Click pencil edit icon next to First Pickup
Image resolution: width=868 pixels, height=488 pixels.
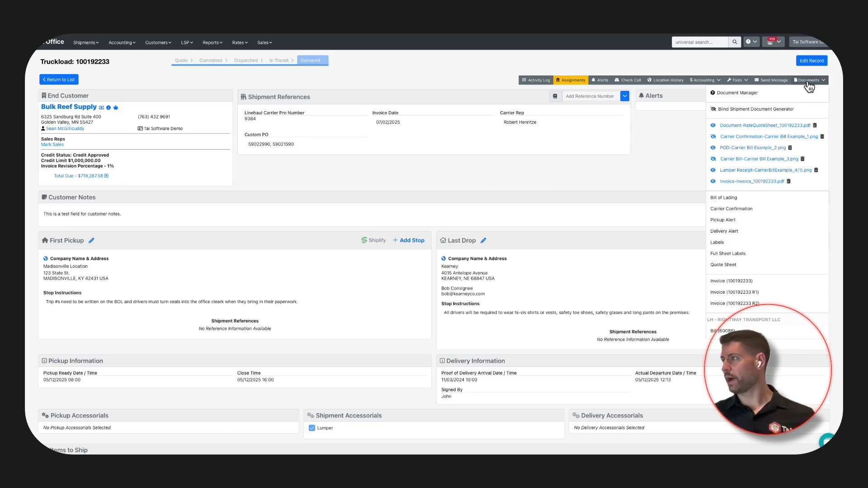91,240
